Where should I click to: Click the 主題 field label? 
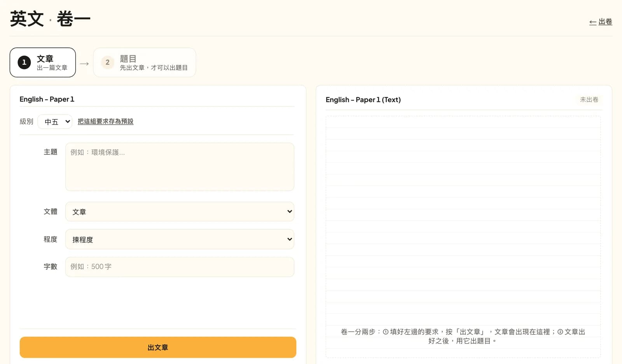coord(51,152)
